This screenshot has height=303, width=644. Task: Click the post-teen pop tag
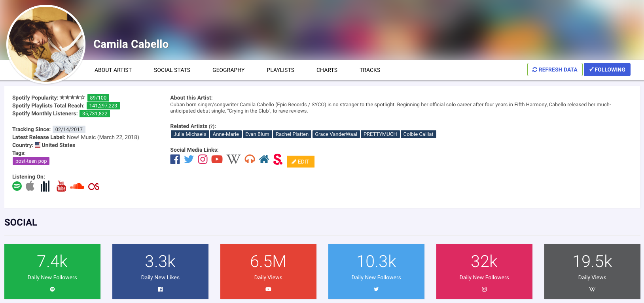31,161
